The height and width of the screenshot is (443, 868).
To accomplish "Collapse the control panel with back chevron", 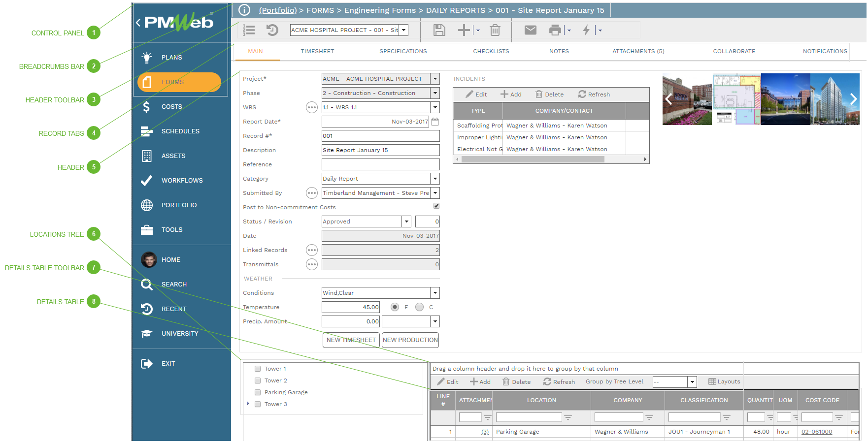I will tap(138, 23).
